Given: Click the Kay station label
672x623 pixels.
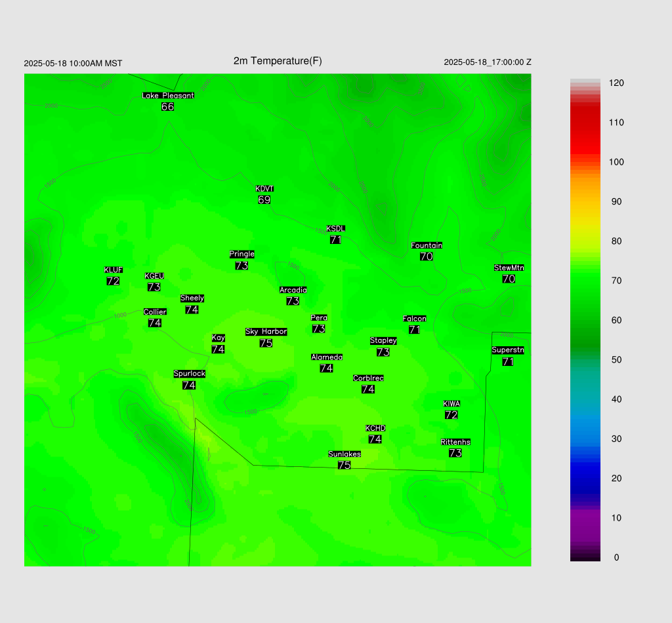Looking at the screenshot, I should pyautogui.click(x=218, y=338).
